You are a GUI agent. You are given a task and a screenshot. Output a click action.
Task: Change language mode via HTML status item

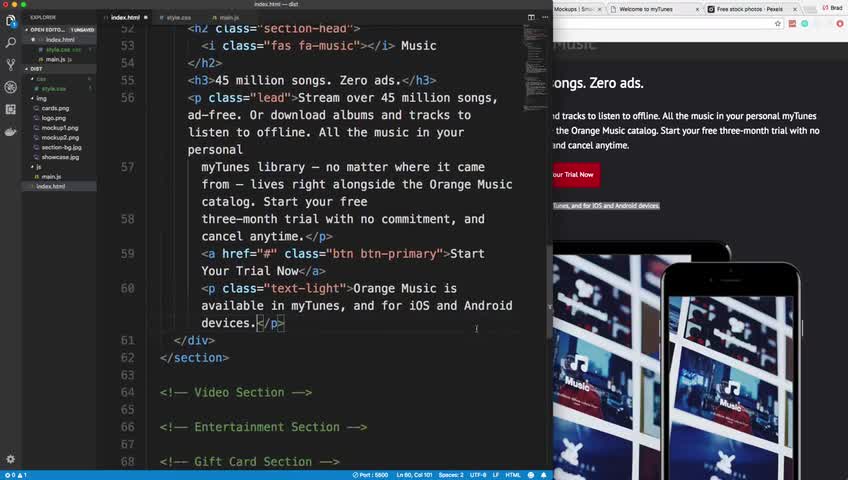[x=513, y=475]
